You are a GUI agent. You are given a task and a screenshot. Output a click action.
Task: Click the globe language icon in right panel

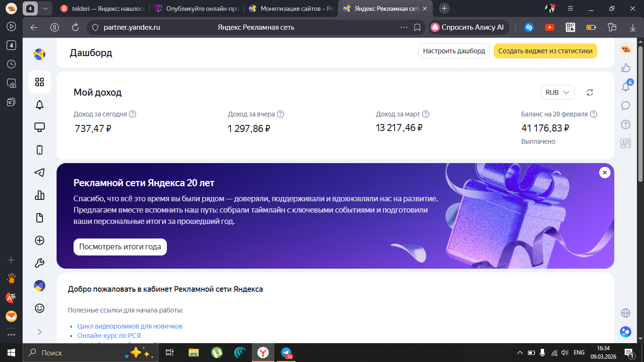pos(626,313)
